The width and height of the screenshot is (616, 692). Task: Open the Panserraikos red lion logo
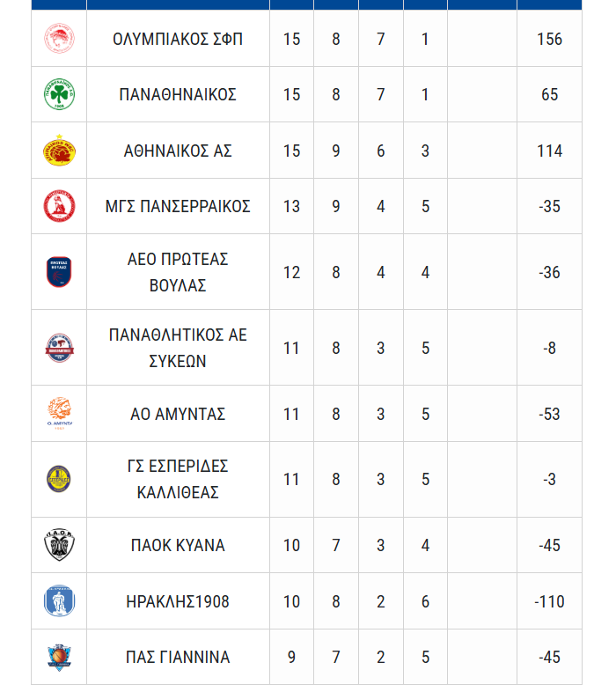[x=59, y=206]
